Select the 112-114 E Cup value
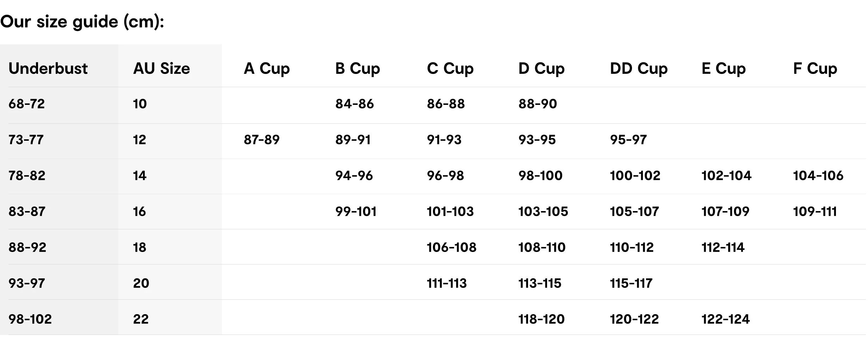 [723, 247]
